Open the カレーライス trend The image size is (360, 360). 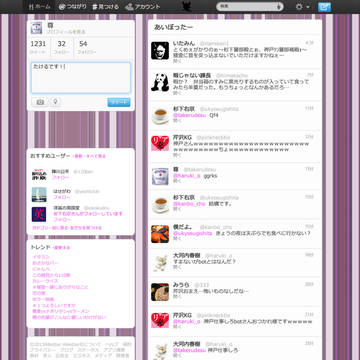click(44, 281)
